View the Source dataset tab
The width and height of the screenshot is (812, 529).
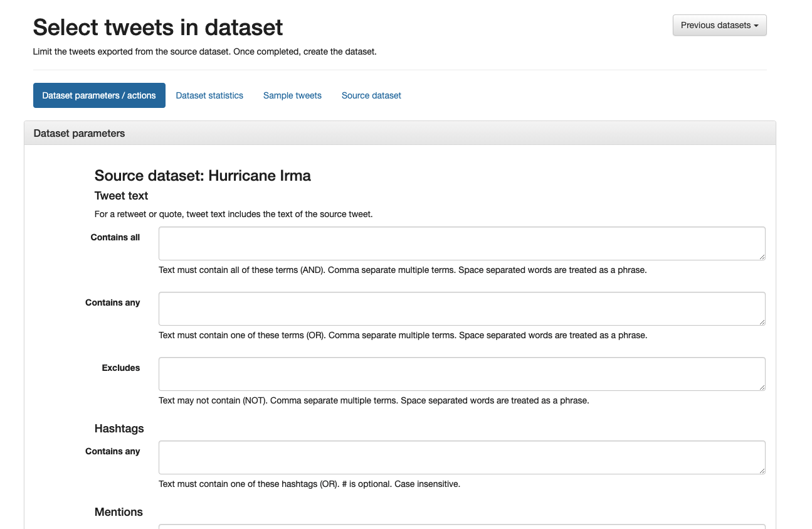pyautogui.click(x=371, y=95)
